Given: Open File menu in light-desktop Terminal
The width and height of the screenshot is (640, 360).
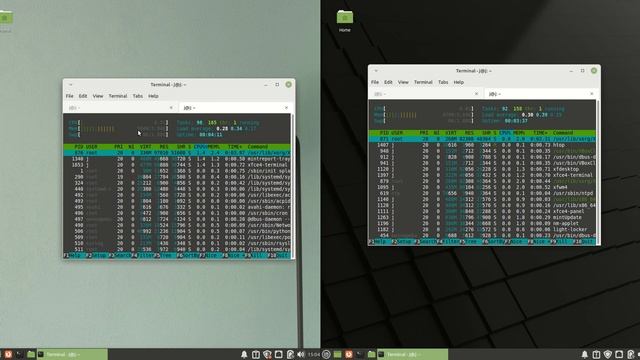Looking at the screenshot, I should [x=70, y=96].
